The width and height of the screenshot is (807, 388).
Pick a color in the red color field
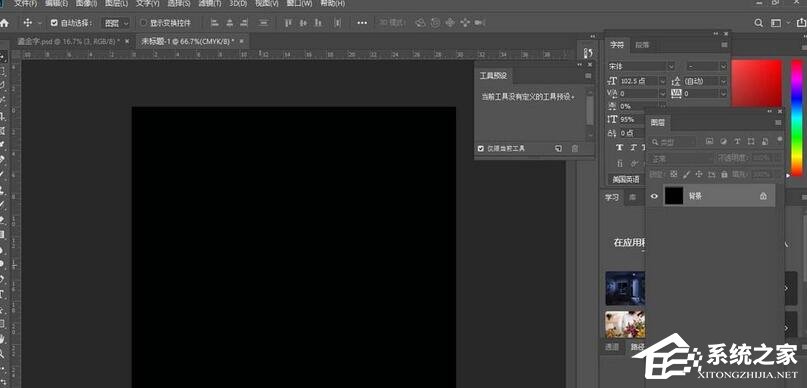click(x=757, y=82)
